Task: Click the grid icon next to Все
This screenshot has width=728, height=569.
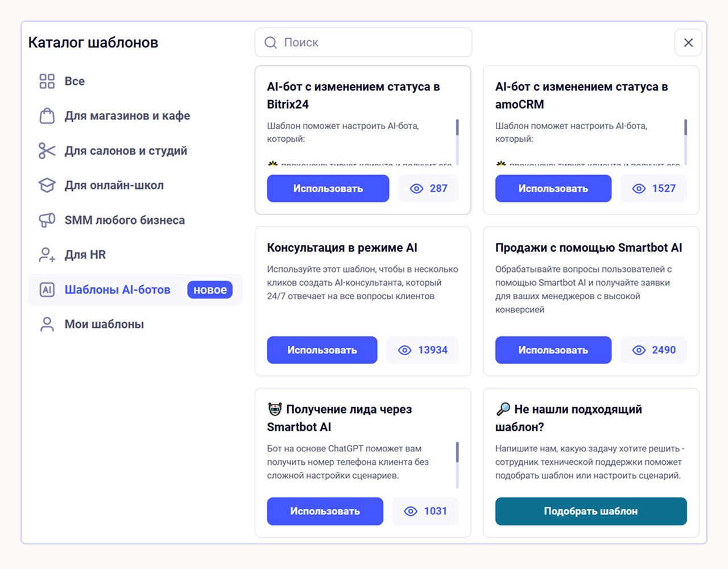Action: tap(47, 81)
